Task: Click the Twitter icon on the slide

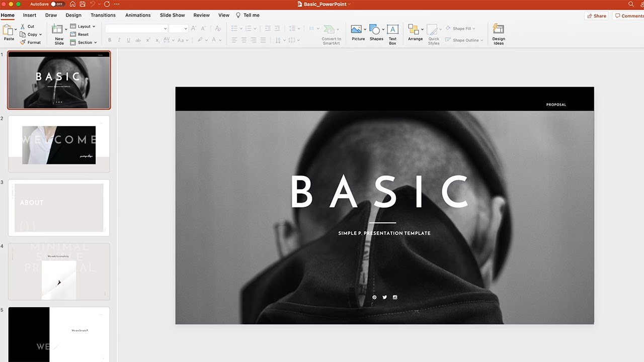Action: (x=385, y=297)
